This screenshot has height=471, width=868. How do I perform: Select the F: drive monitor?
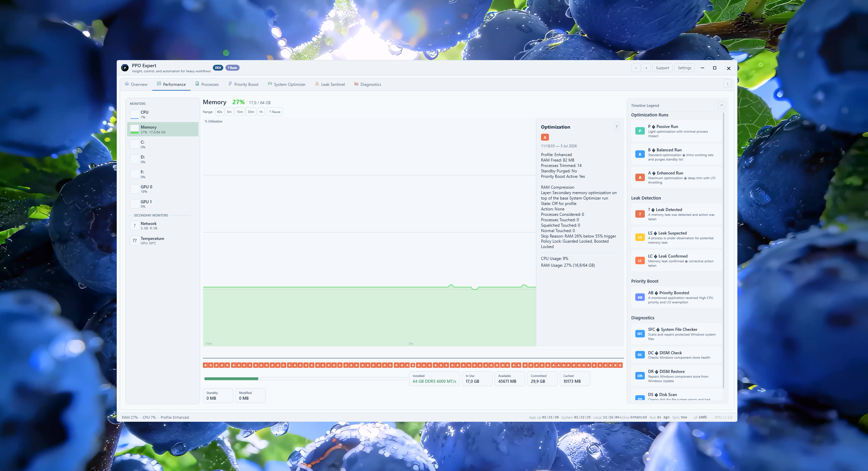[163, 174]
